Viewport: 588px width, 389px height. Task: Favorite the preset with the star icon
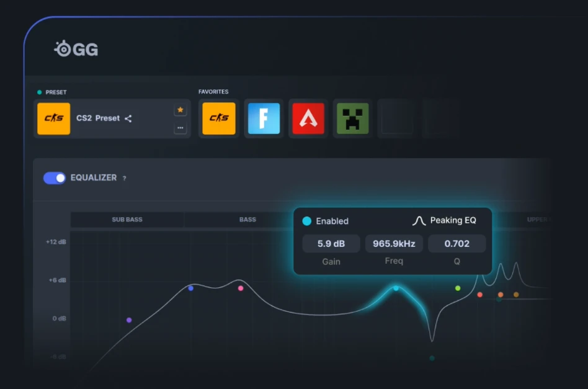(x=180, y=110)
